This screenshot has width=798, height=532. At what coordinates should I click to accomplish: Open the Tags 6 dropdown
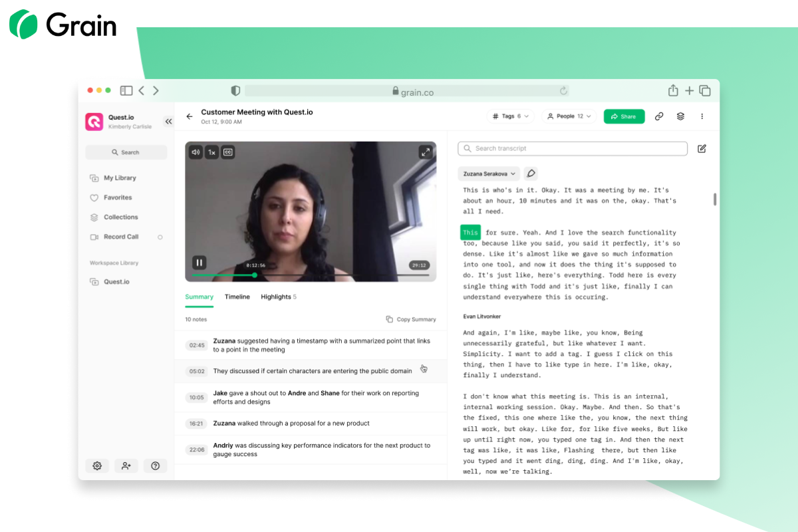[x=511, y=116]
